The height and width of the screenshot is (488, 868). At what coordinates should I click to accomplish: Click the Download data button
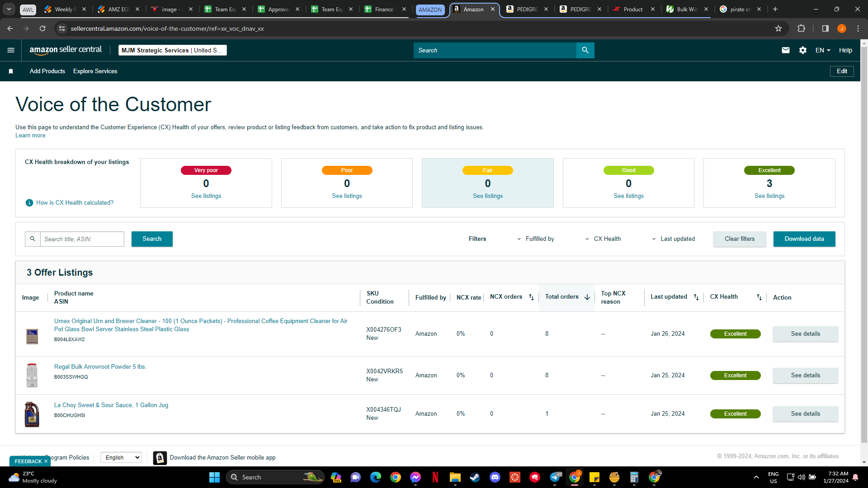[804, 239]
